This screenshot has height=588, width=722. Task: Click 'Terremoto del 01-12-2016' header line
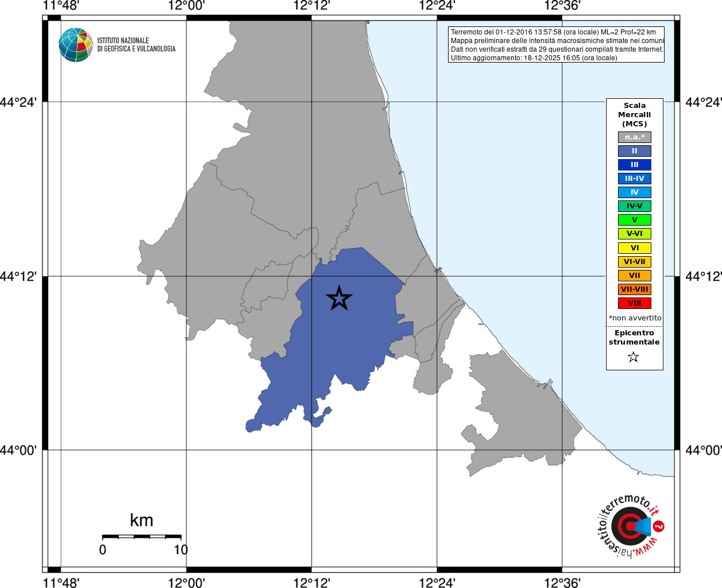coord(553,32)
